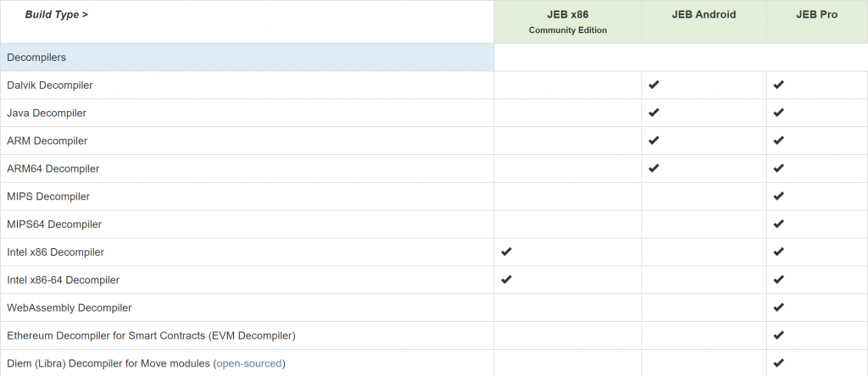Click Intel x86 Decompiler checkmark under JEB x86
This screenshot has width=868, height=376.
507,252
